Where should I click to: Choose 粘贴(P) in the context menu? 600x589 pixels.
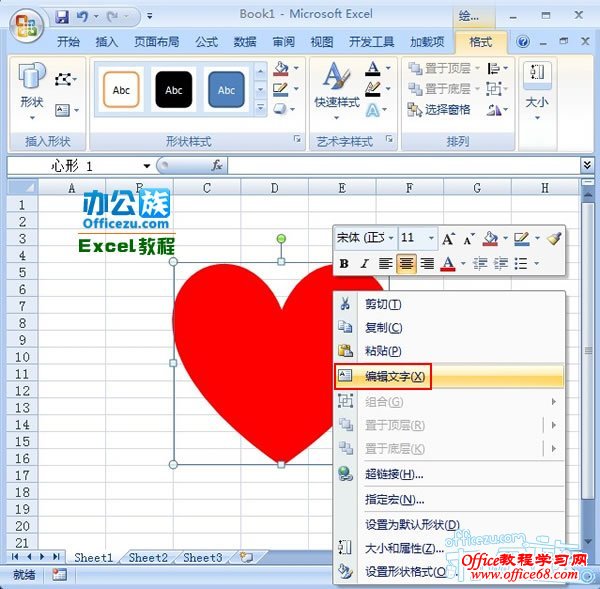pyautogui.click(x=449, y=351)
